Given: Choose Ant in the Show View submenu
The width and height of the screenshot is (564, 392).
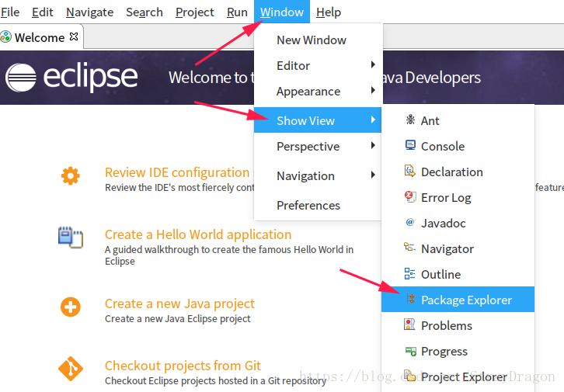Looking at the screenshot, I should (x=458, y=120).
